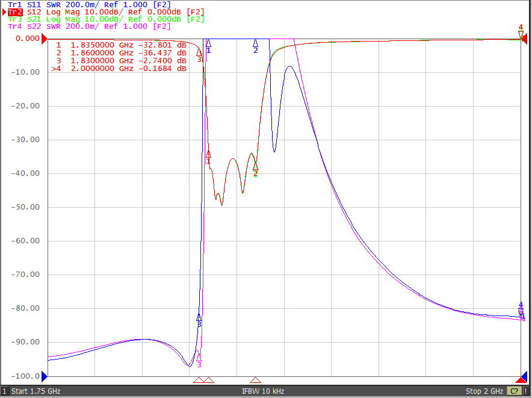The image size is (532, 398).
Task: Select the Tr4 S22 SWR trace label
Action: tap(89, 26)
